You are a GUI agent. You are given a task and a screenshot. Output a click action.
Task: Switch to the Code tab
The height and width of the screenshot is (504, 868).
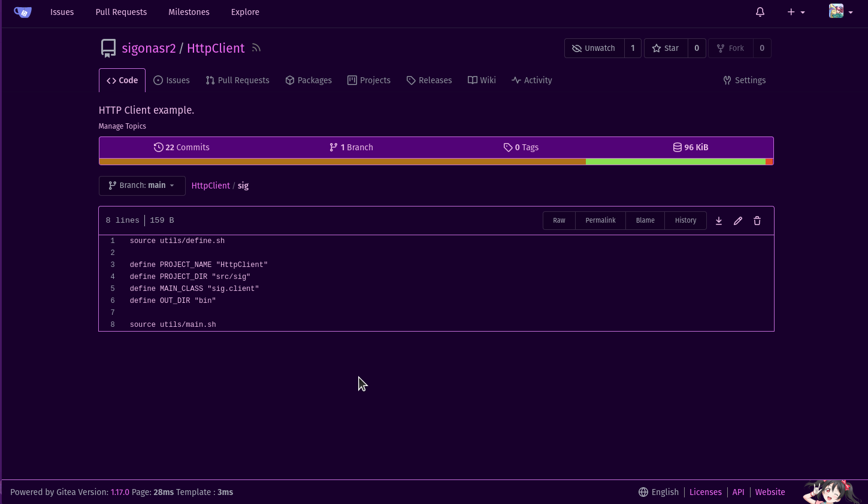(122, 80)
